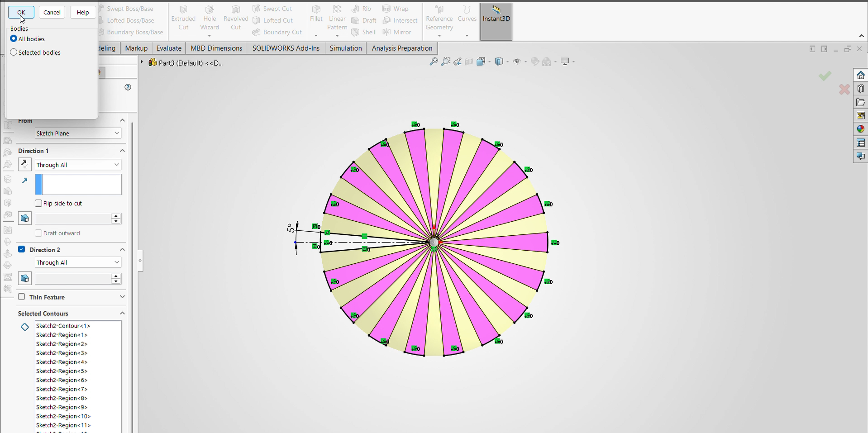Screen dimensions: 868x433
Task: Click the Mirror tool
Action: tap(397, 32)
